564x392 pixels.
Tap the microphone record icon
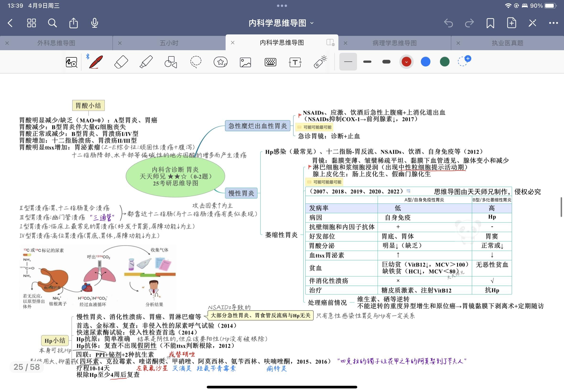(95, 23)
